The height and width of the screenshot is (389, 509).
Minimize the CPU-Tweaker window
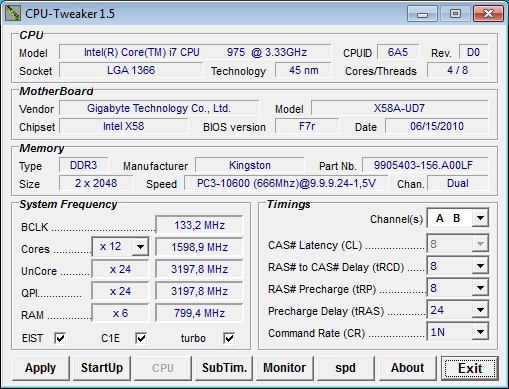422,14
